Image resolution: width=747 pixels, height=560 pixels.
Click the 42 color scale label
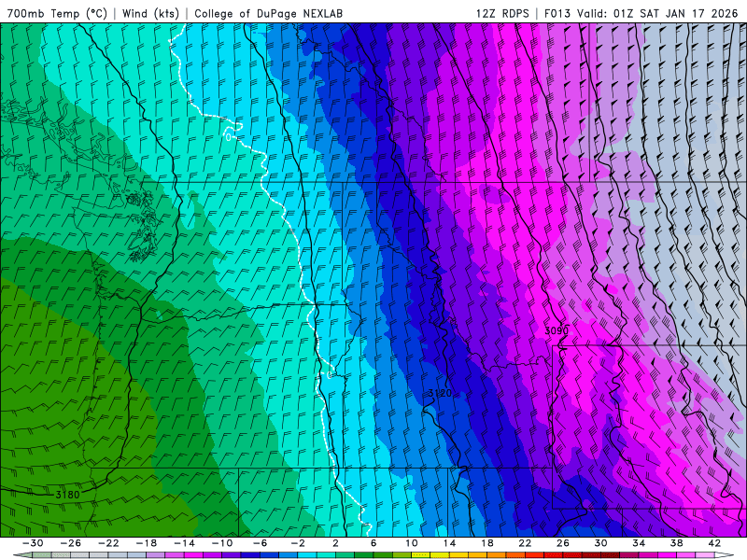(x=714, y=543)
